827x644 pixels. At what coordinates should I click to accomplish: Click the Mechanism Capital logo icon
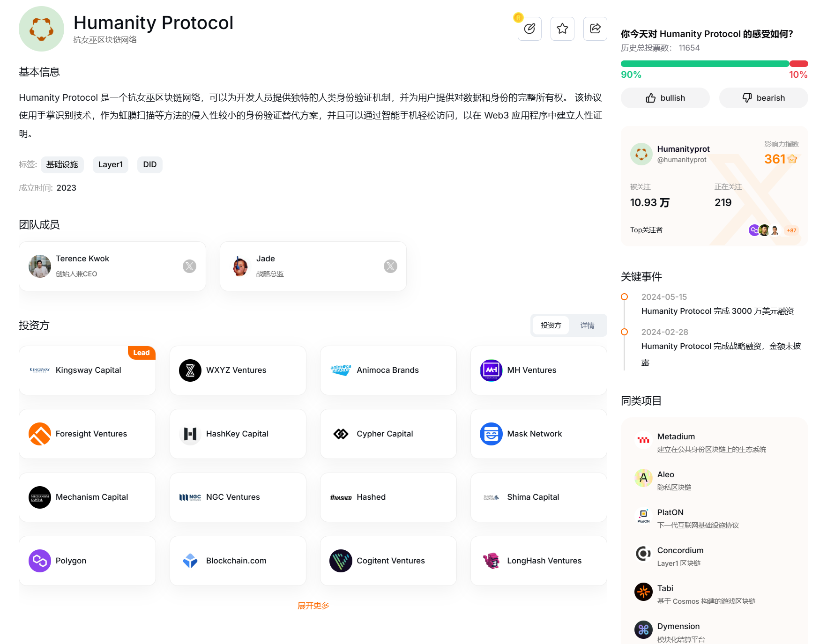point(40,497)
